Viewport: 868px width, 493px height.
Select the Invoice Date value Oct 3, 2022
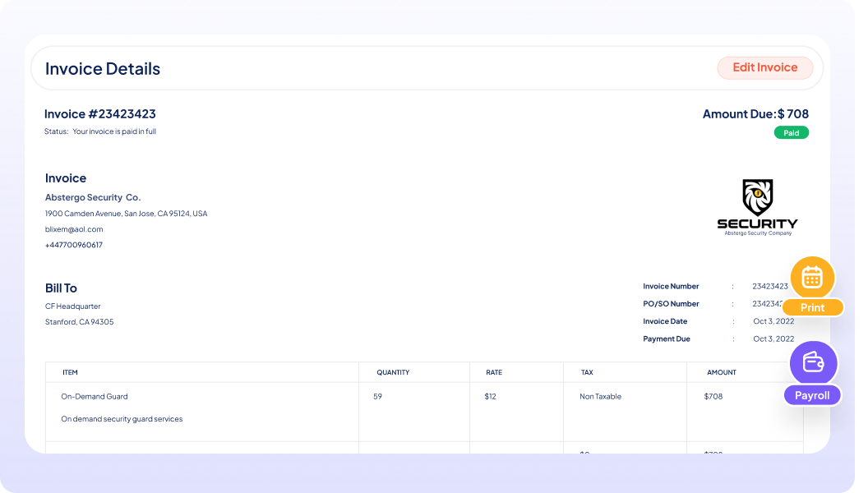pos(773,321)
